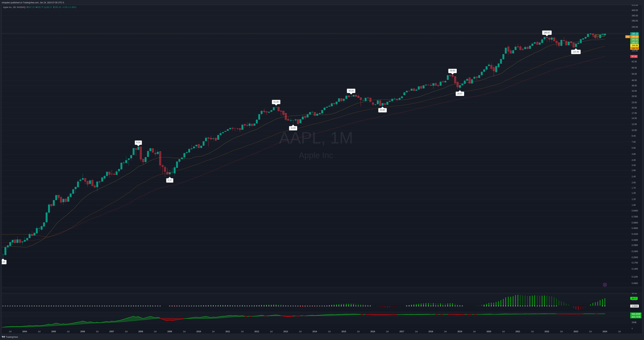Click the red 97.02 price axis tag
644x340 pixels.
point(634,56)
